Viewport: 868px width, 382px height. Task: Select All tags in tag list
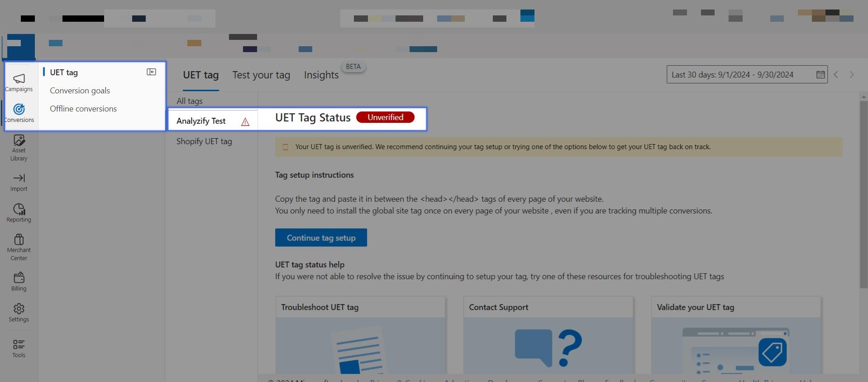190,101
